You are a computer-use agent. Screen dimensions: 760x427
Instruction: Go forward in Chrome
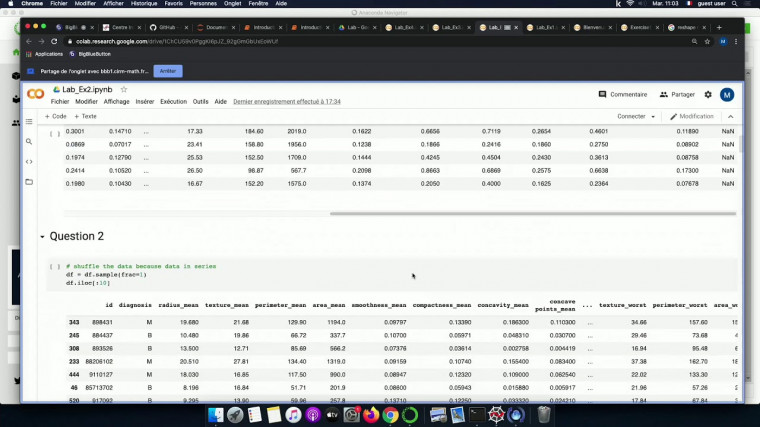pyautogui.click(x=41, y=42)
